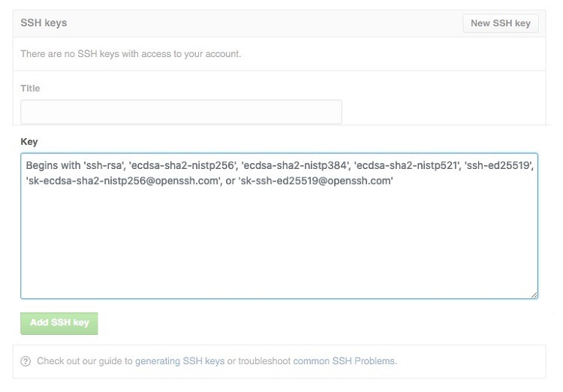Open the common SSH Problems link
The width and height of the screenshot is (563, 392).
[x=345, y=361]
